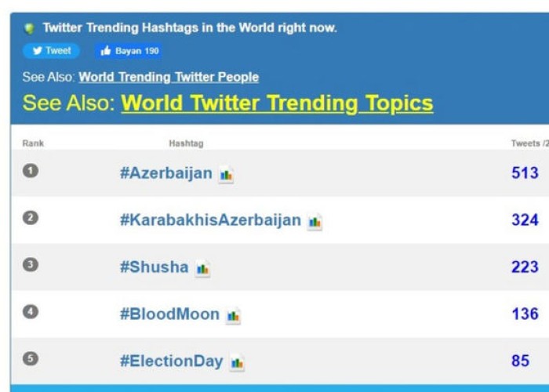Click the globe icon in the header
The width and height of the screenshot is (549, 392).
pos(30,28)
